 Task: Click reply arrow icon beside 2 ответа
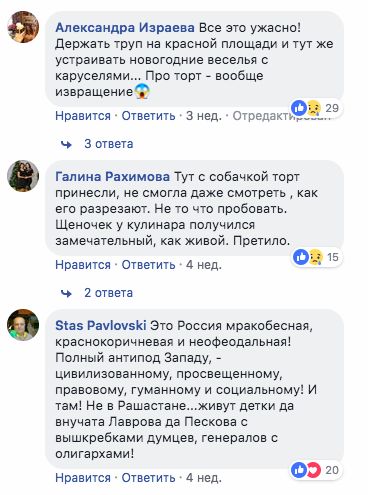[66, 293]
